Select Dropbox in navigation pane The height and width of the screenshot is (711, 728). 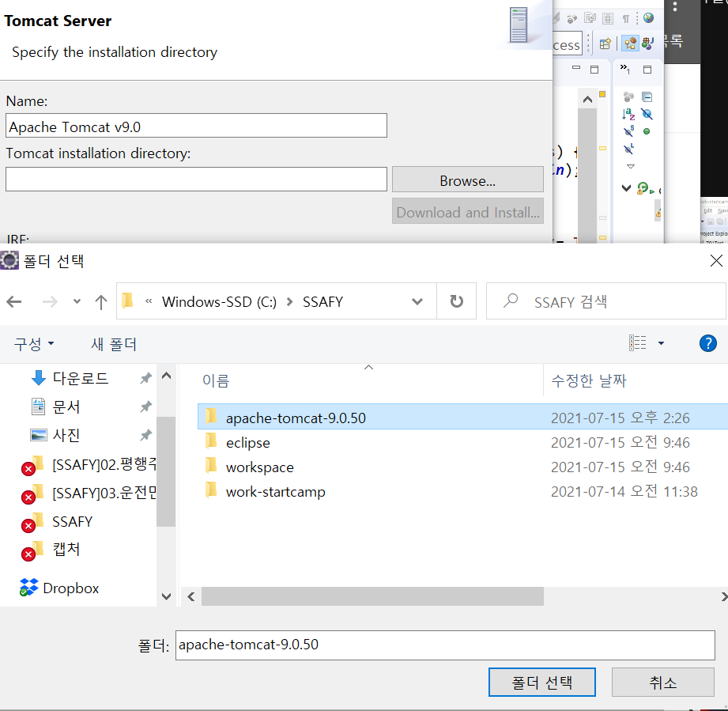tap(60, 588)
